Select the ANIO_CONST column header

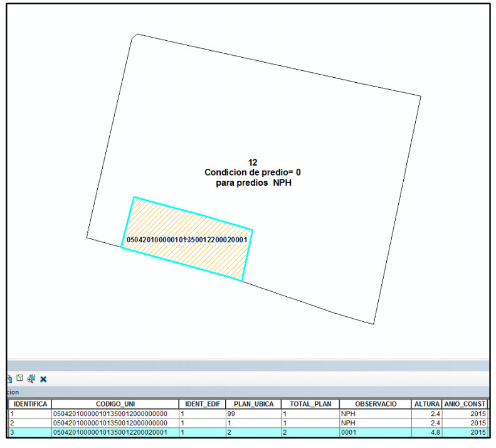point(465,404)
